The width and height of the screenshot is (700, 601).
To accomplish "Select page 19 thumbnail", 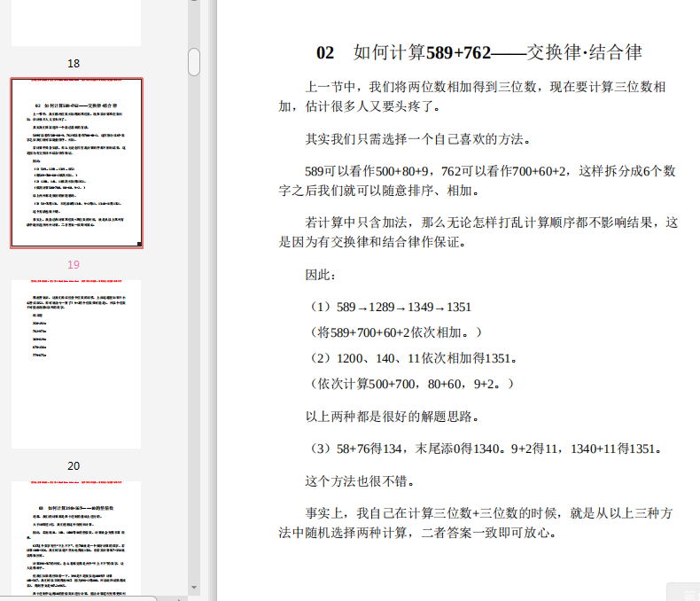I will pos(77,163).
